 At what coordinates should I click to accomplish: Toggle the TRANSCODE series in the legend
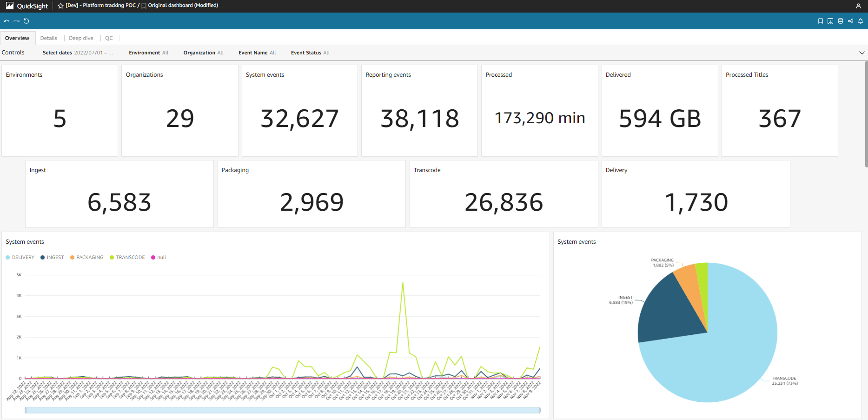pos(127,257)
